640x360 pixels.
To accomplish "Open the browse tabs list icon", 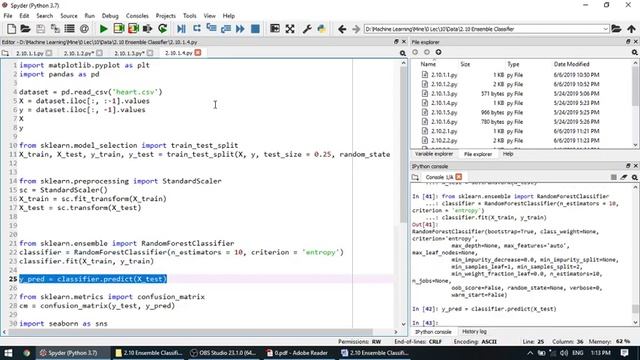I will 70,29.
